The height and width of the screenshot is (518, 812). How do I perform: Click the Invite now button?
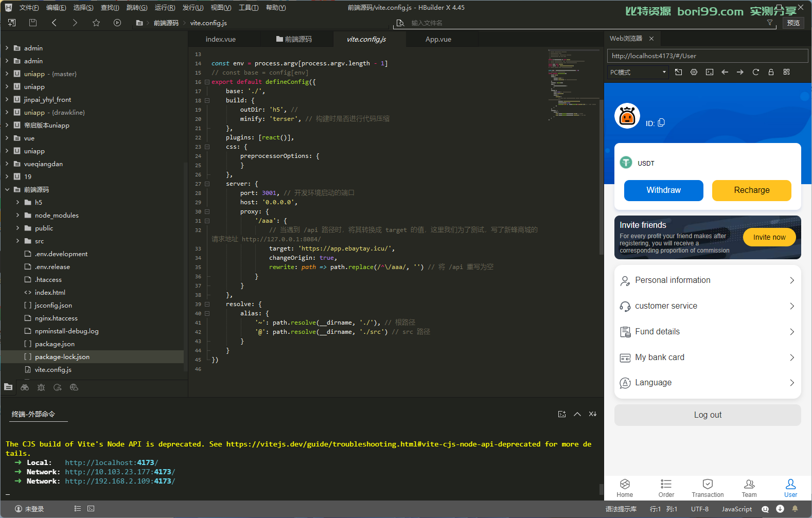coord(769,237)
